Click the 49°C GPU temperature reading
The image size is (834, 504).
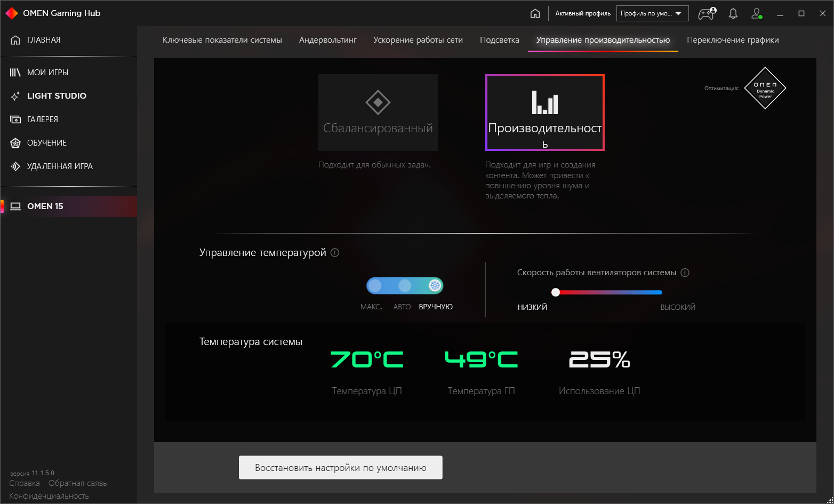click(481, 360)
